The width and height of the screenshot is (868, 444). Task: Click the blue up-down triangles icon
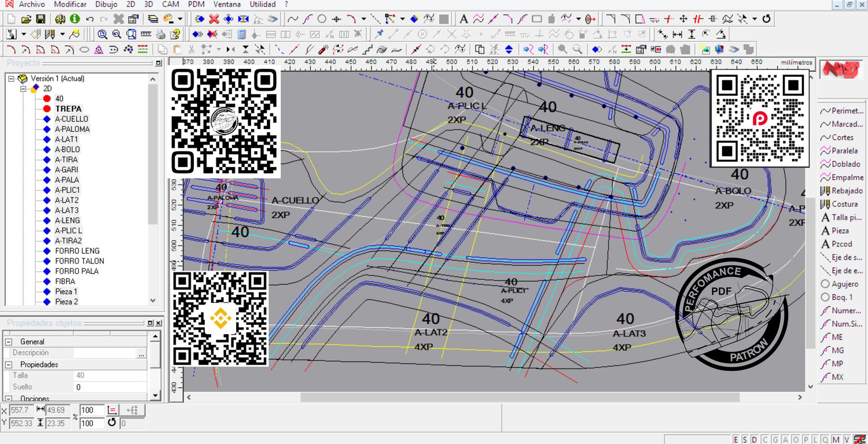tap(509, 49)
